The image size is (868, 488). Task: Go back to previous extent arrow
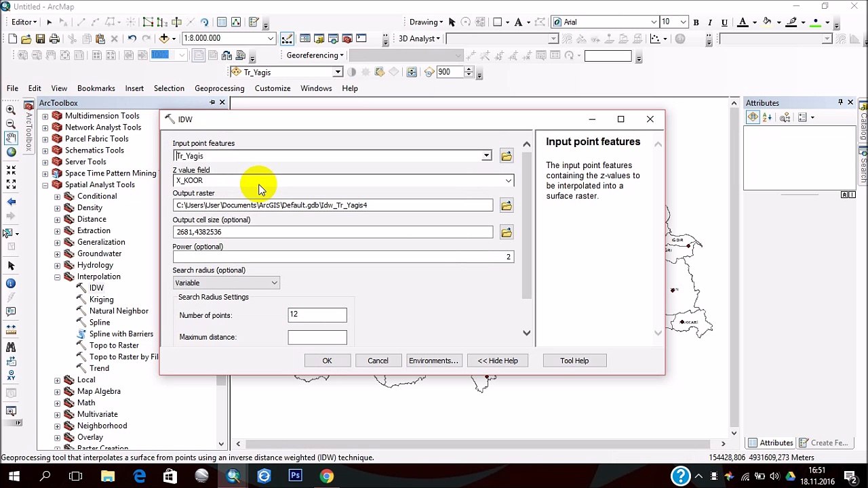coord(11,202)
